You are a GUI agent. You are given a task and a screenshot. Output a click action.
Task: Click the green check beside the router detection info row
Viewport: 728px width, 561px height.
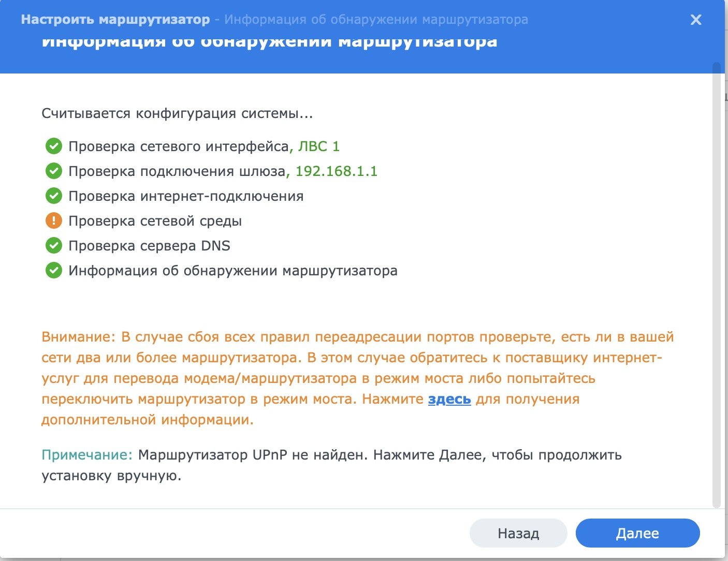[x=54, y=271]
